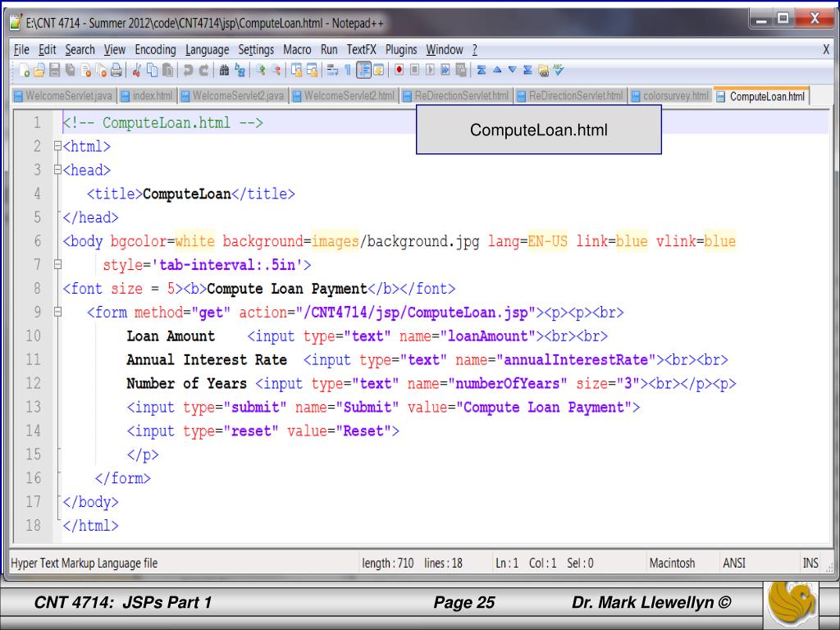Toggle INS insert mode in status bar

[x=810, y=563]
